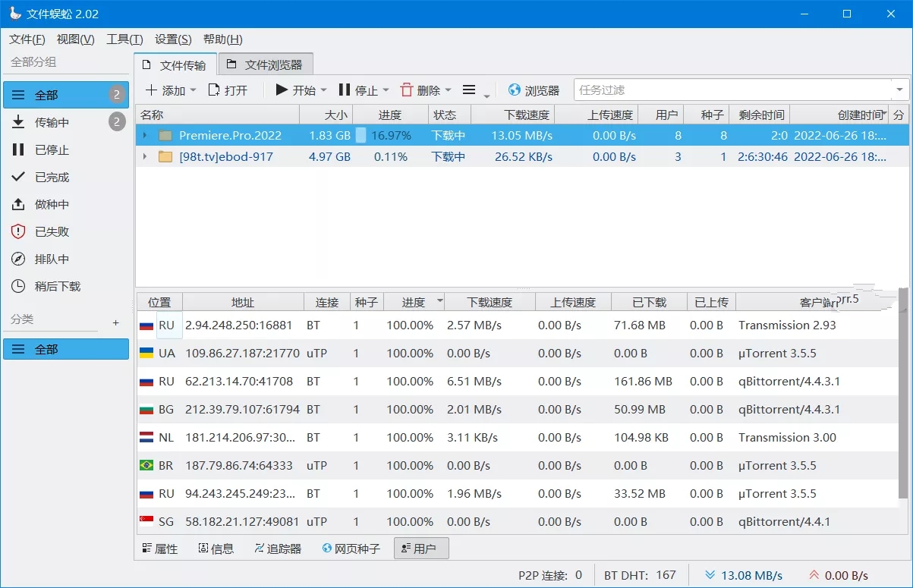Open the 信息 bottom tab

[216, 549]
